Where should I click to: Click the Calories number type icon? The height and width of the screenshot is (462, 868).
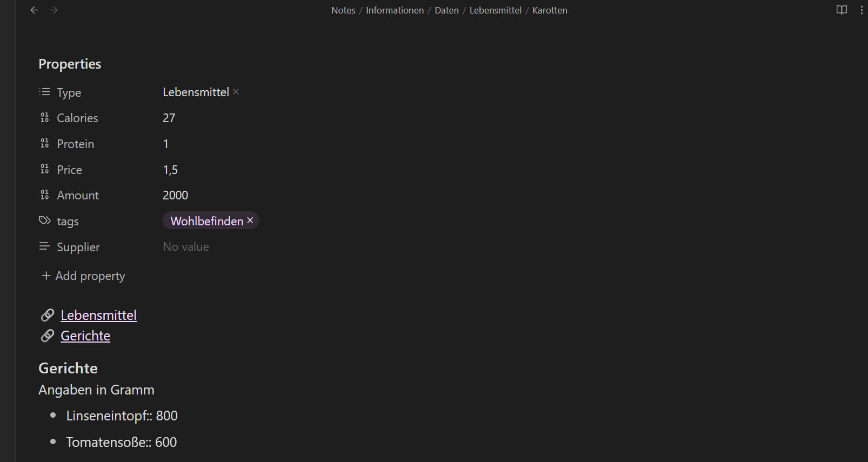45,118
